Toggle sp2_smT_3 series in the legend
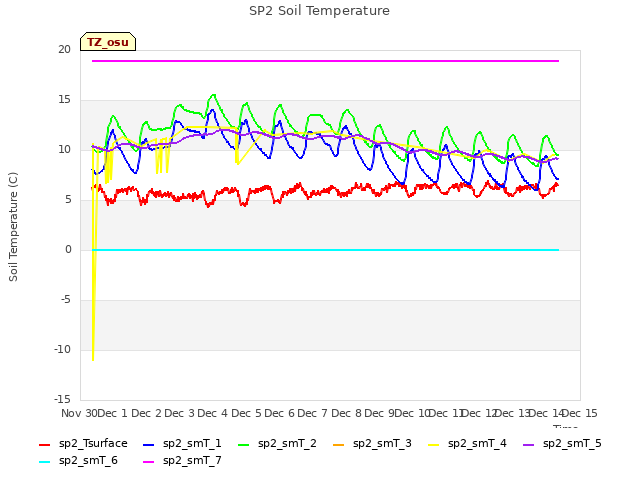This screenshot has width=640, height=480. (372, 444)
